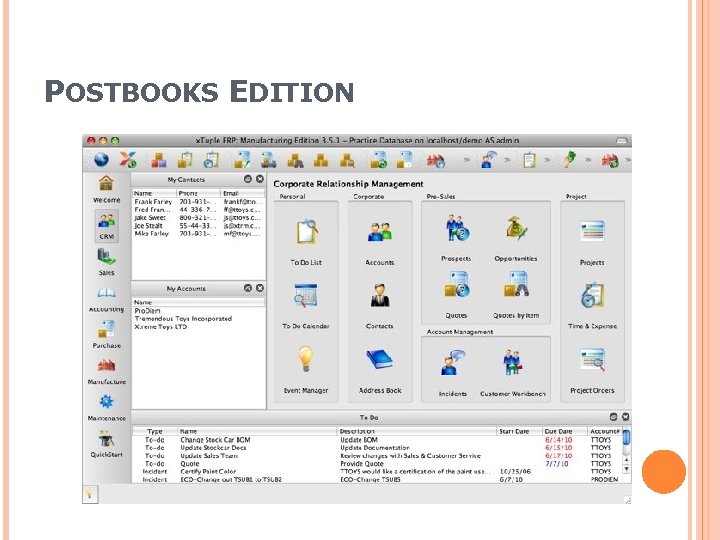Open the Quotes by Item icon
720x540 pixels.
click(516, 285)
